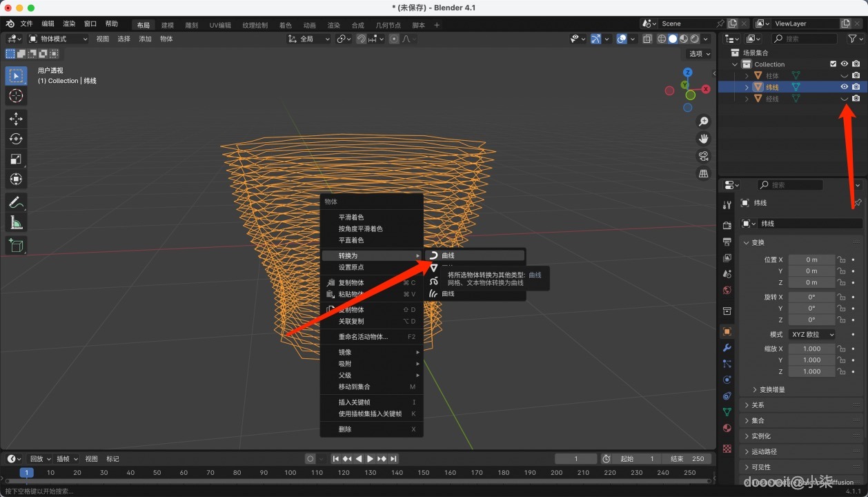Hide the 纬线 object with eye icon
868x497 pixels.
coord(844,87)
